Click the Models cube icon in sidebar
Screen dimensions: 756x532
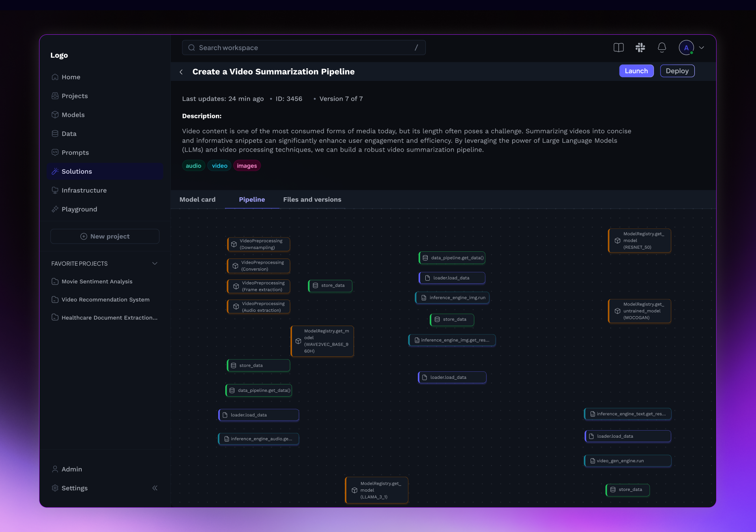coord(55,115)
